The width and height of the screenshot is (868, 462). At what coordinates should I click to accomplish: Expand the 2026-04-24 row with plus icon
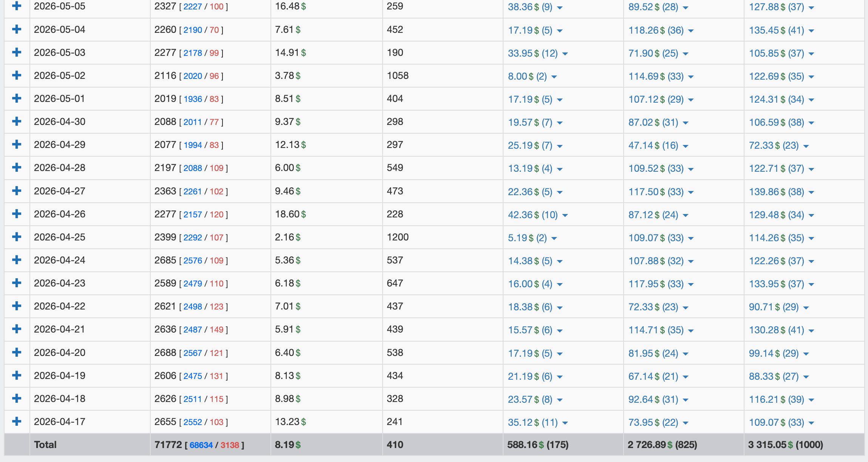(17, 260)
